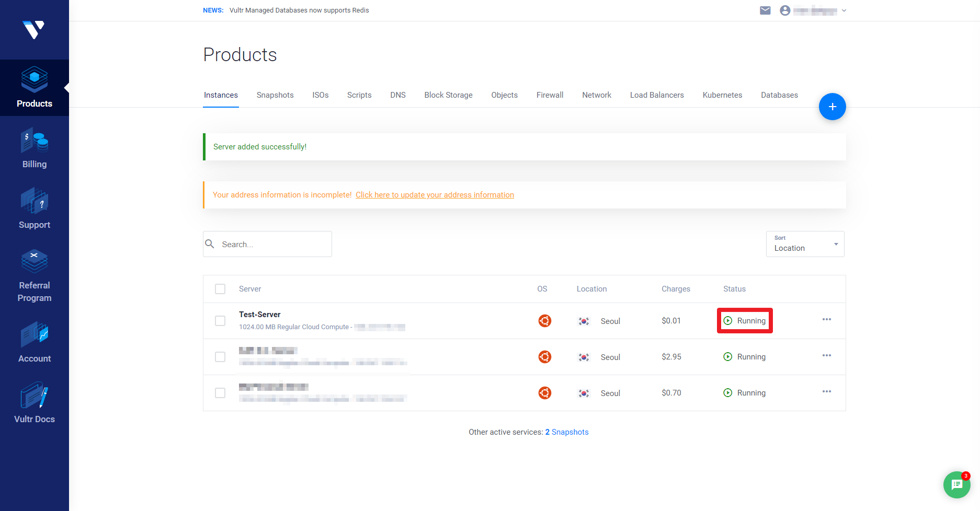Open the Sort Location dropdown
Image resolution: width=980 pixels, height=511 pixels.
pyautogui.click(x=805, y=244)
